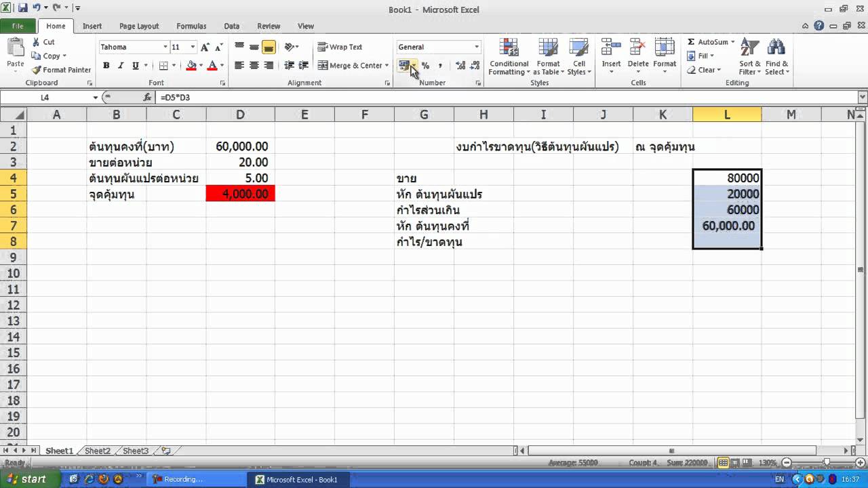Open Format as Table gallery

coord(548,57)
